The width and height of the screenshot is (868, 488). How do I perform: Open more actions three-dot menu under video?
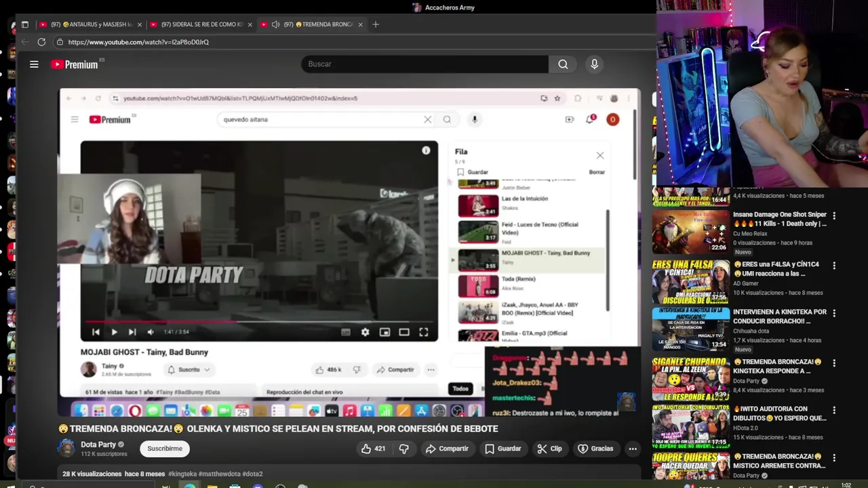[x=633, y=449]
